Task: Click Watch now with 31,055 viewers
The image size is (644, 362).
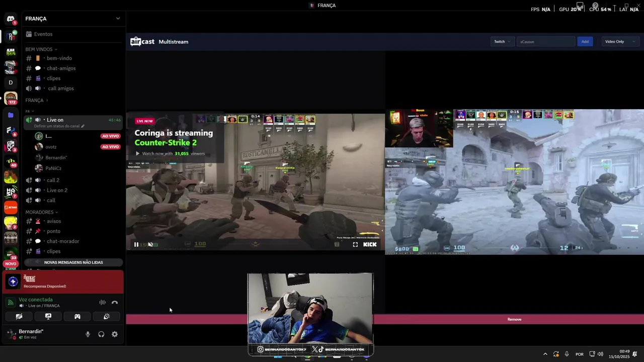Action: [x=170, y=153]
